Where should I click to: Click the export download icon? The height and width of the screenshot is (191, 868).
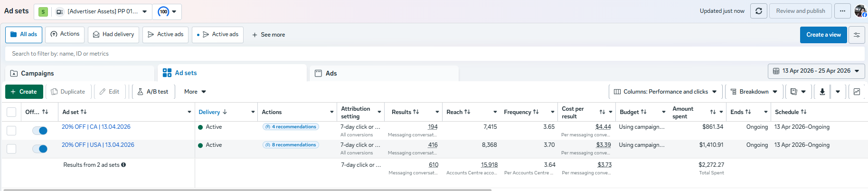coord(822,92)
